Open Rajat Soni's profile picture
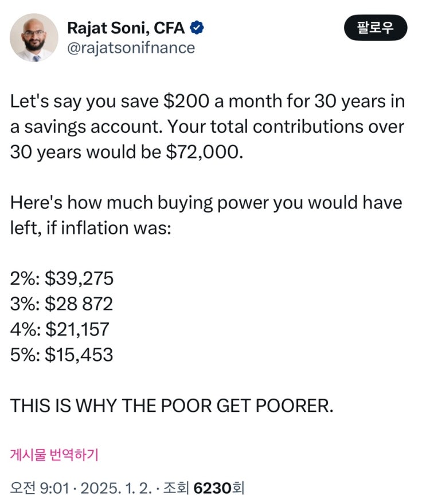This screenshot has width=426, height=504. (34, 37)
